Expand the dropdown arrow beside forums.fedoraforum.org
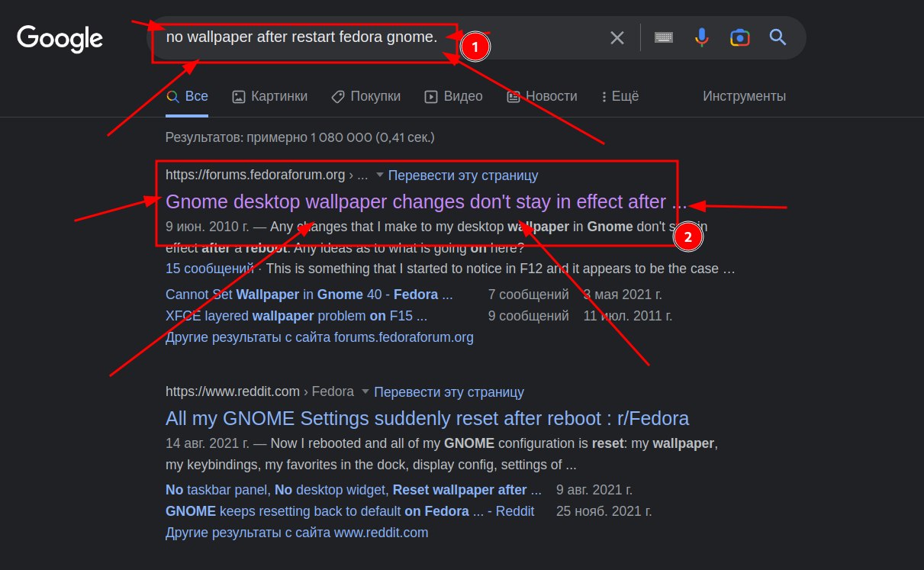The width and height of the screenshot is (924, 570). (x=380, y=176)
